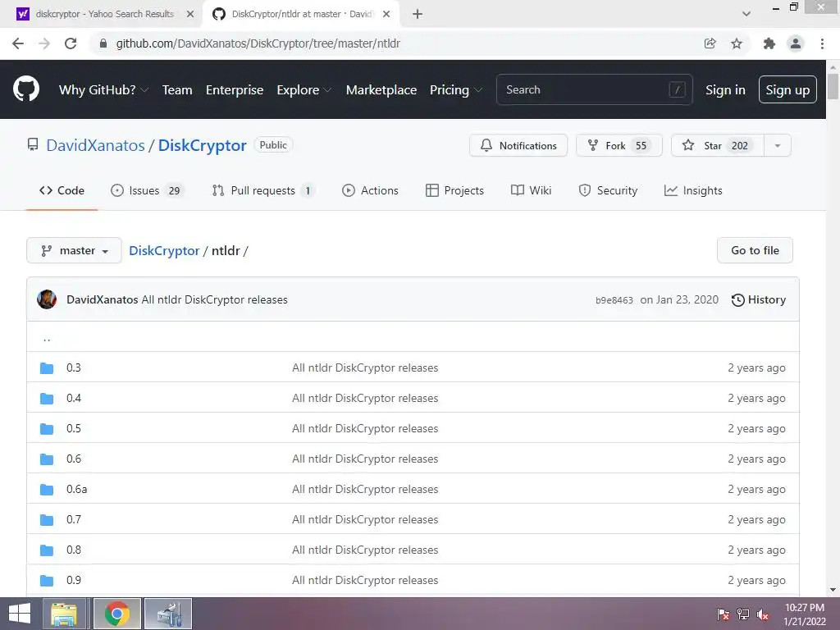Open the commit History link
This screenshot has width=840, height=630.
point(759,300)
